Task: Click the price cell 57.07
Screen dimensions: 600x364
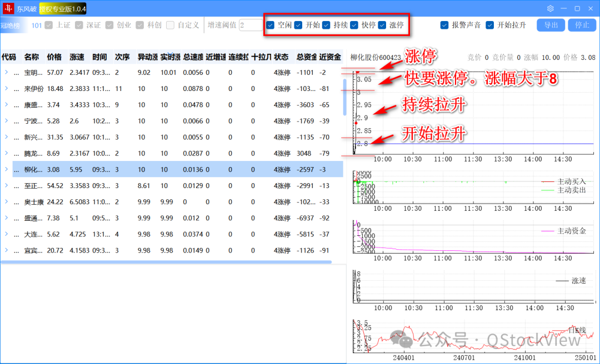Action: click(55, 72)
